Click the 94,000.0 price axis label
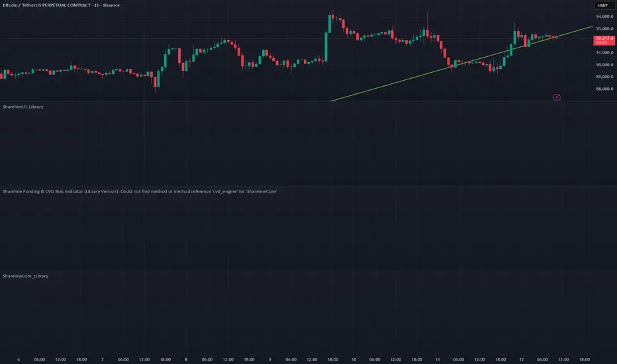The width and height of the screenshot is (617, 364). [605, 17]
